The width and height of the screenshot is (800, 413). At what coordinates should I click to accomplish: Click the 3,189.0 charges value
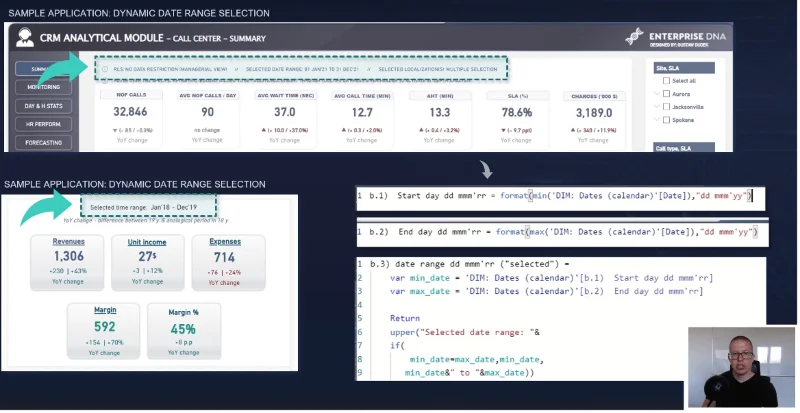(x=594, y=113)
